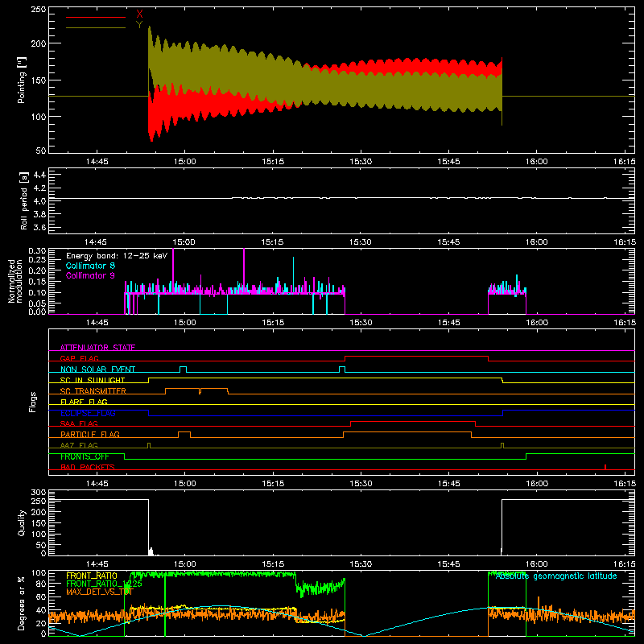Click the NON_SOLAR_EVENT flag label

[x=97, y=369]
